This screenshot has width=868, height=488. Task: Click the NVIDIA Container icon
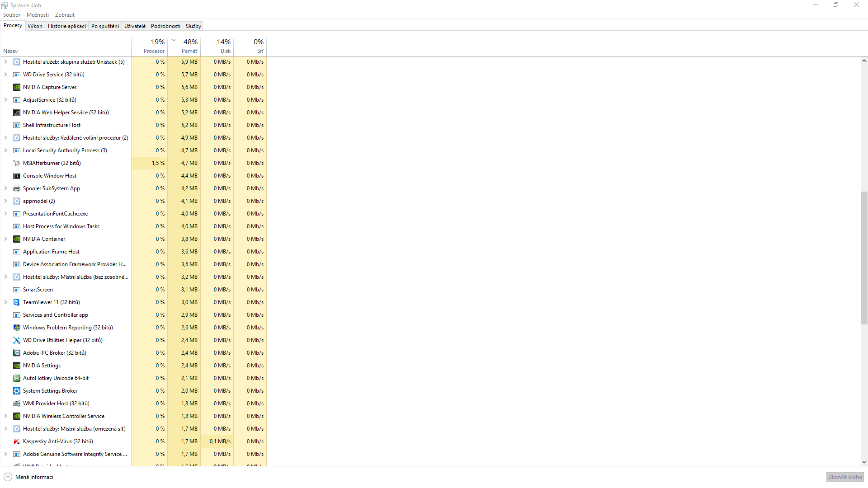click(x=17, y=239)
